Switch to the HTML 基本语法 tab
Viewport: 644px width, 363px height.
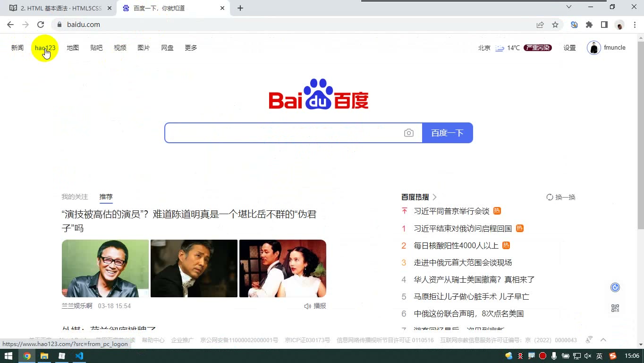[59, 8]
